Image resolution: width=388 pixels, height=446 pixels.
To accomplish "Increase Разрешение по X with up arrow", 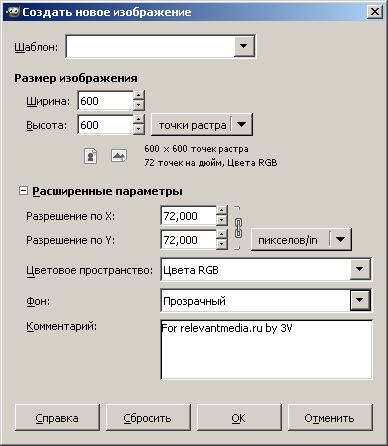I will click(222, 211).
